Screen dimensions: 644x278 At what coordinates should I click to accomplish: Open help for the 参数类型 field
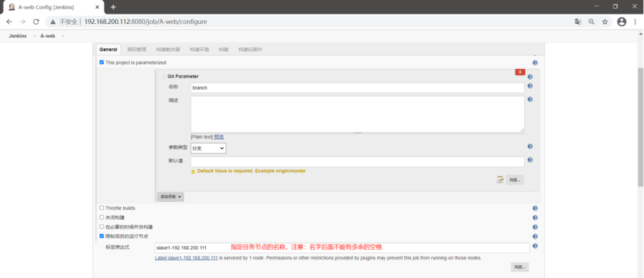pos(530,147)
